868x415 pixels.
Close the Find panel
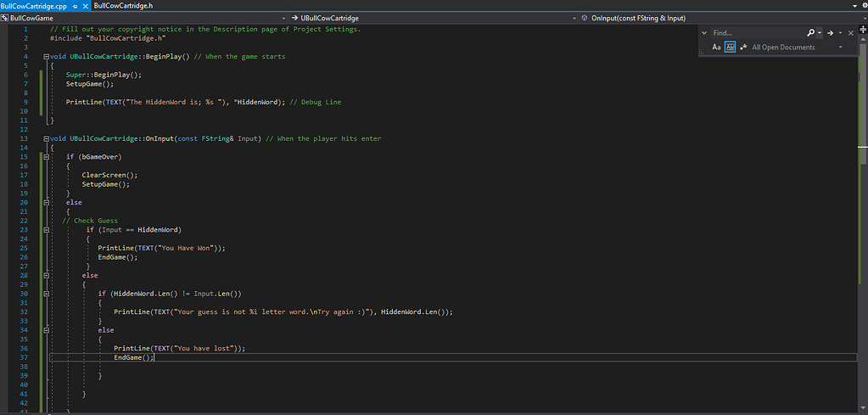pyautogui.click(x=851, y=33)
